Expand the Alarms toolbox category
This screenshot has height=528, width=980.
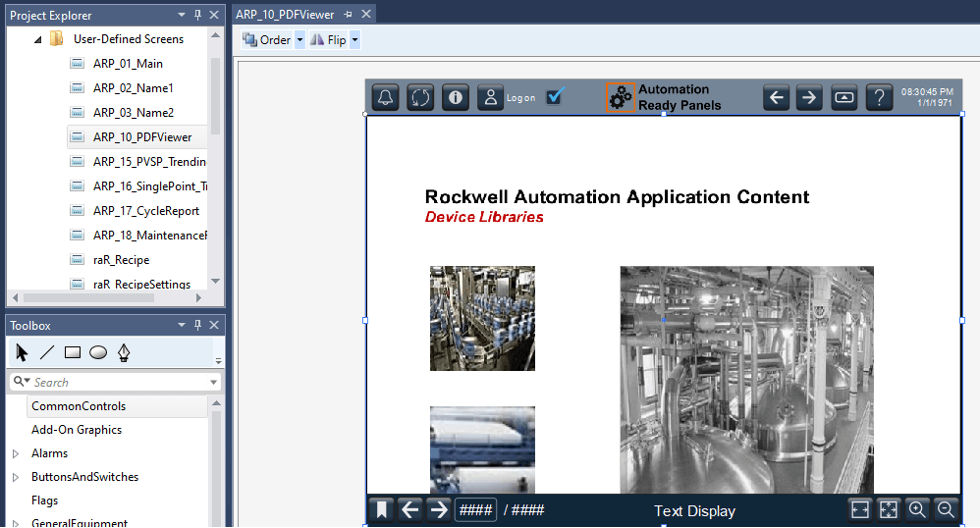click(16, 454)
